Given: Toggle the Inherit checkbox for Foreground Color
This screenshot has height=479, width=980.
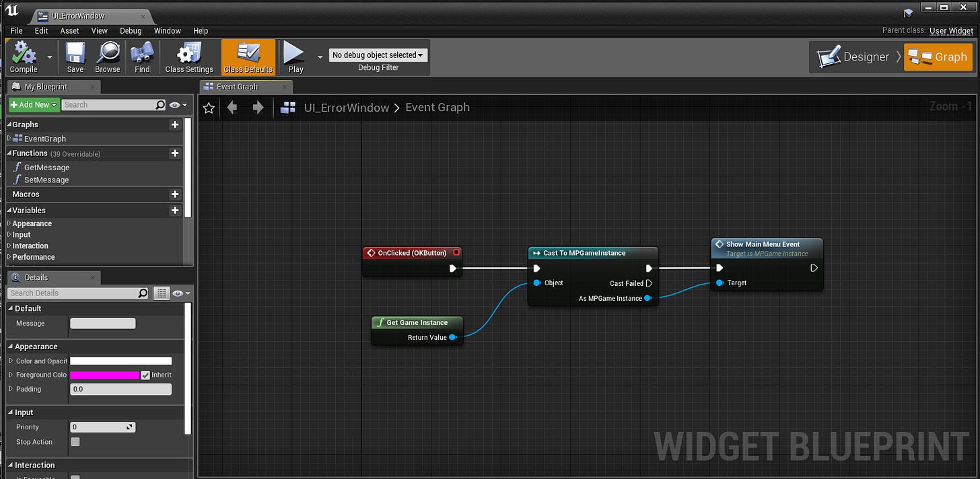Looking at the screenshot, I should [x=145, y=375].
